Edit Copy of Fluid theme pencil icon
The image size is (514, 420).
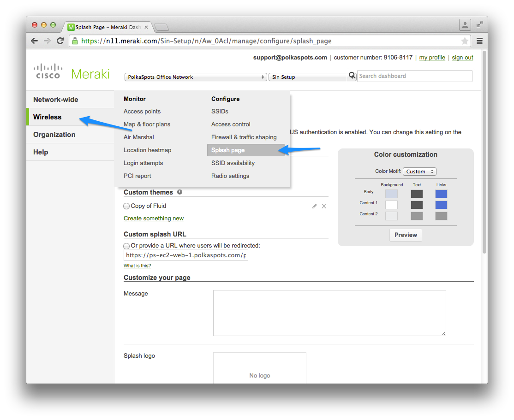pyautogui.click(x=314, y=206)
